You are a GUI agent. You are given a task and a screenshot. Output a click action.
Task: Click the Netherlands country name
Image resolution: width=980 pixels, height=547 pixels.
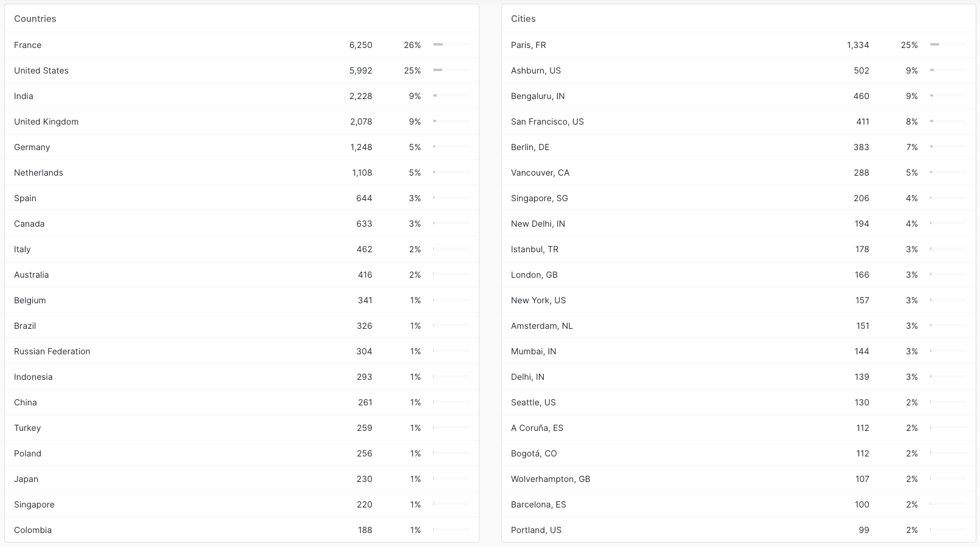(38, 173)
